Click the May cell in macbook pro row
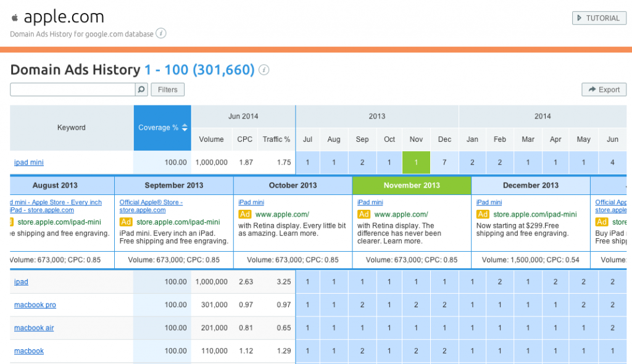The image size is (632, 364). (584, 305)
